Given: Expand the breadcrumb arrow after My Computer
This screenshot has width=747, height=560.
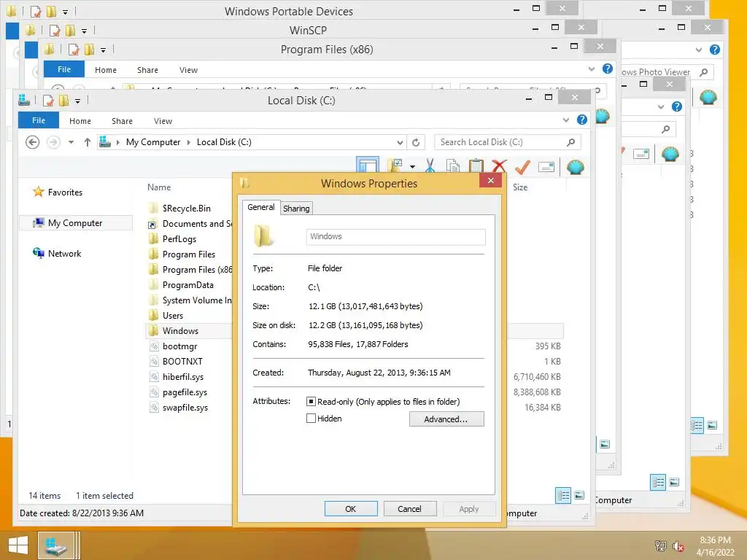Looking at the screenshot, I should [x=189, y=142].
